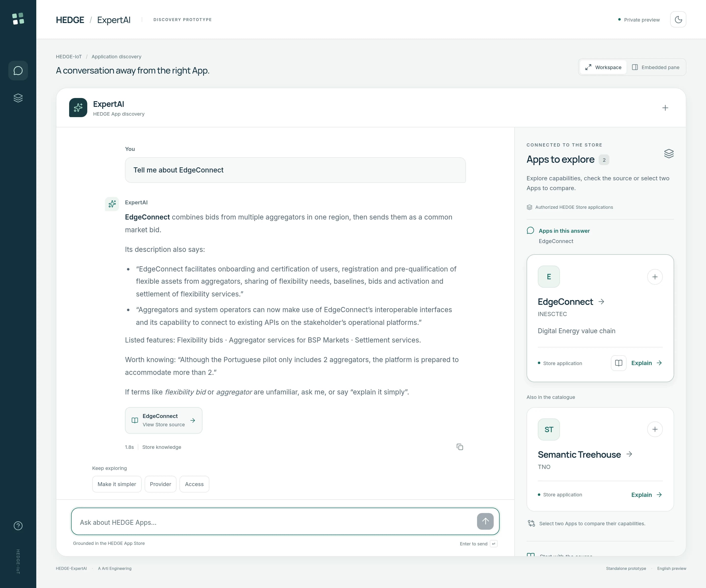Click the apps count badge showing 2

point(604,160)
